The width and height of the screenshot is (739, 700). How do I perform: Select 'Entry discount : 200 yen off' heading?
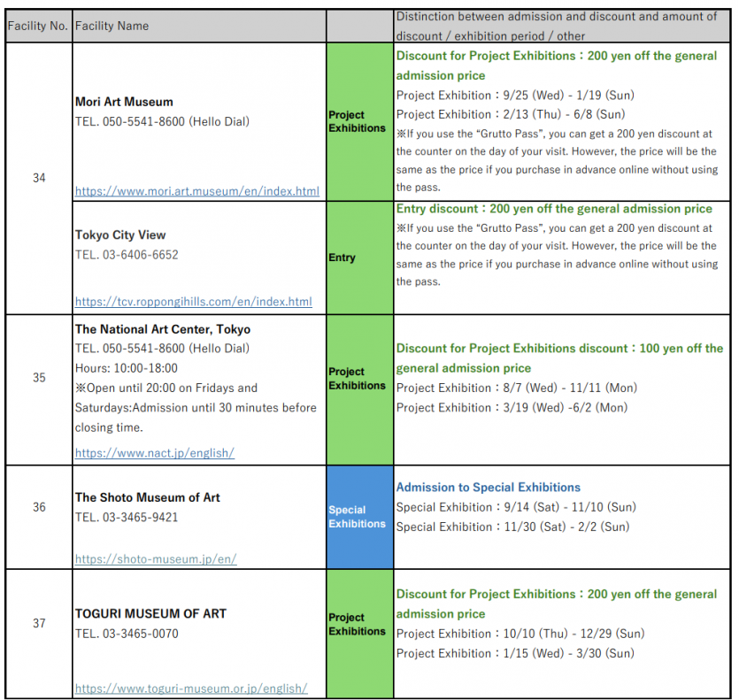554,209
